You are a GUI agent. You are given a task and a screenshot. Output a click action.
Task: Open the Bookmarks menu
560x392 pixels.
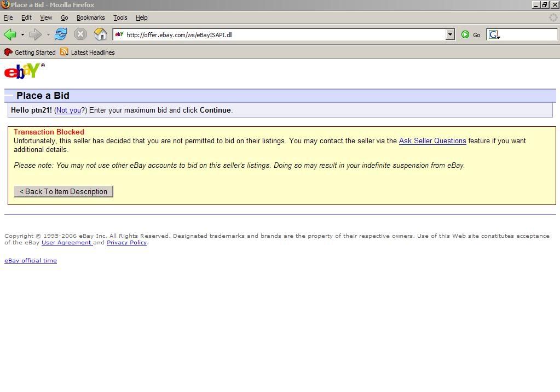(91, 17)
